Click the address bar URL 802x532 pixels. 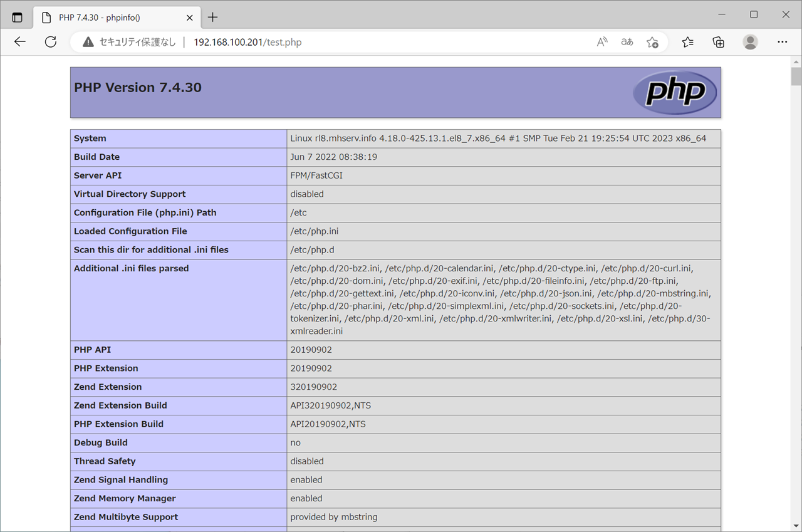coord(247,42)
